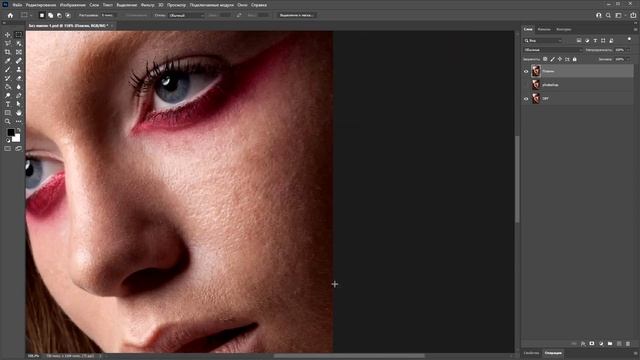This screenshot has height=360, width=640.
Task: Add a layer mask at panel bottom
Action: (592, 344)
